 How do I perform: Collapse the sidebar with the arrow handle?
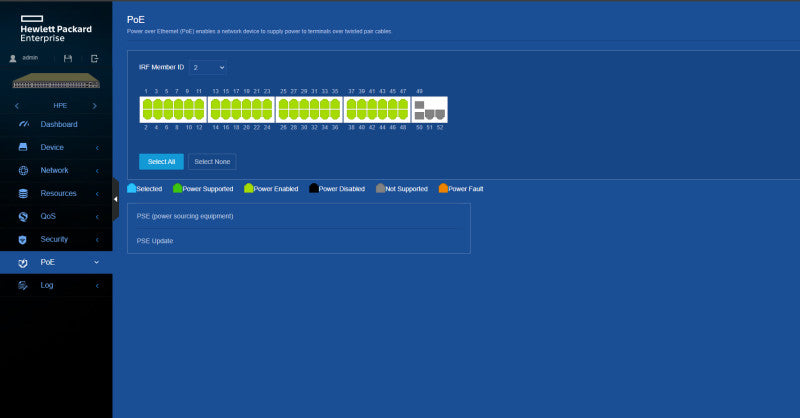(116, 199)
